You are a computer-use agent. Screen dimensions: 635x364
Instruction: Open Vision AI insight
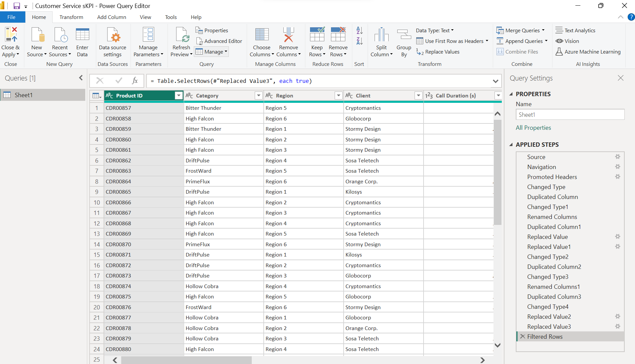point(567,41)
